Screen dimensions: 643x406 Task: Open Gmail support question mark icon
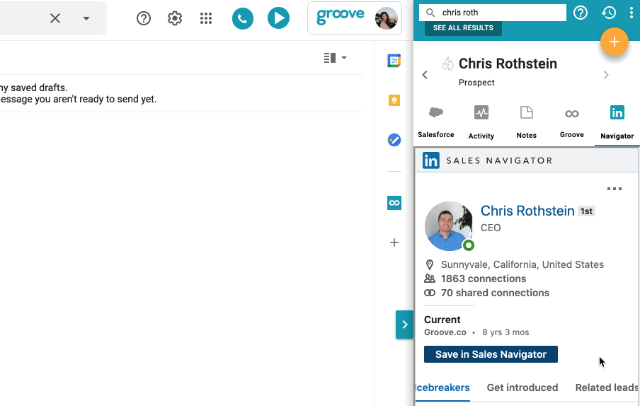pos(144,18)
